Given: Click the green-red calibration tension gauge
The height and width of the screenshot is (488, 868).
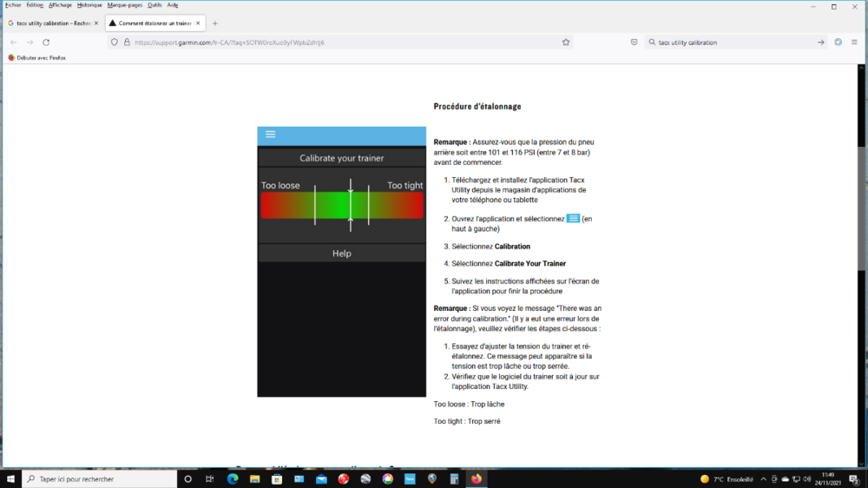Looking at the screenshot, I should [x=341, y=205].
